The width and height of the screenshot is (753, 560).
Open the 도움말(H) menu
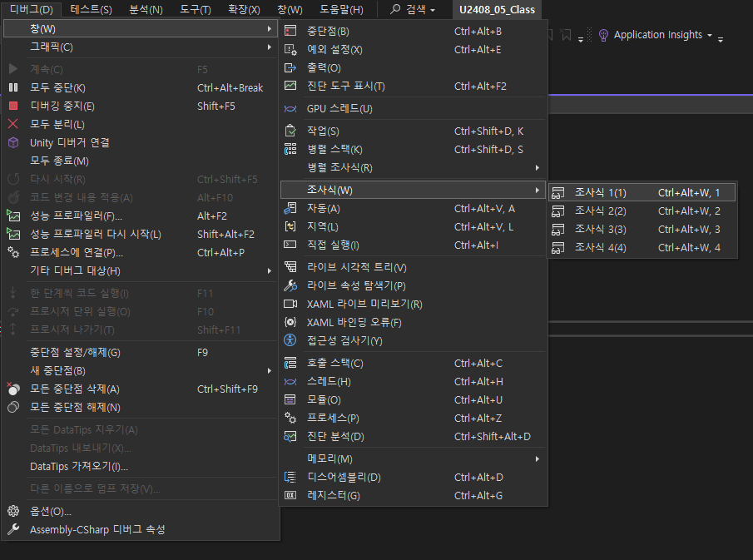[341, 10]
